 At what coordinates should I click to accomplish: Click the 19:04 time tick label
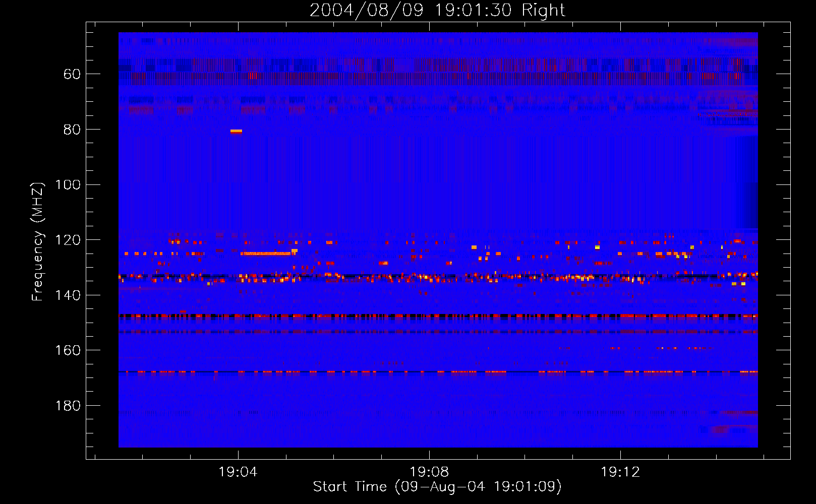238,472
